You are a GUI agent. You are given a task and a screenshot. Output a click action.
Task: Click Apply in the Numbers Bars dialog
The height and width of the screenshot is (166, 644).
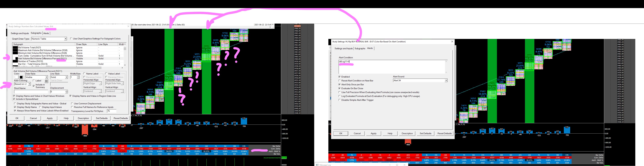[x=50, y=118]
